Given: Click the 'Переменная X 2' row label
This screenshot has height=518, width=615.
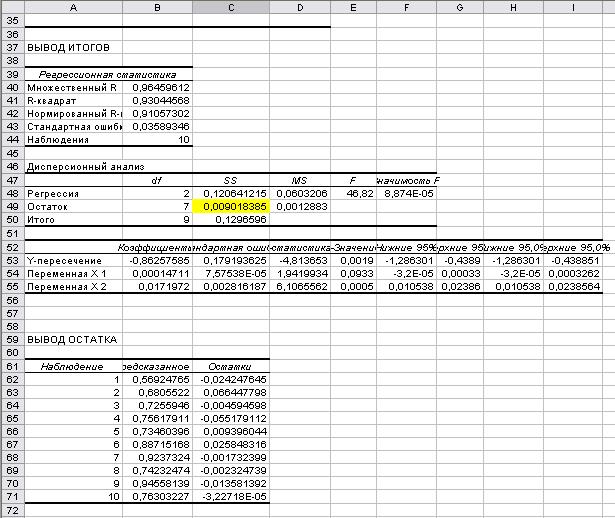Looking at the screenshot, I should [x=73, y=287].
